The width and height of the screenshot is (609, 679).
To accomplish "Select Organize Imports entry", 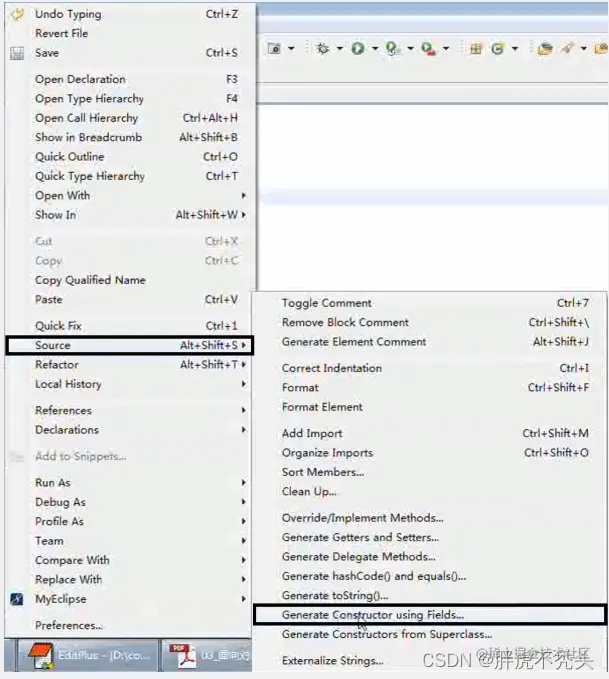I will point(430,453).
